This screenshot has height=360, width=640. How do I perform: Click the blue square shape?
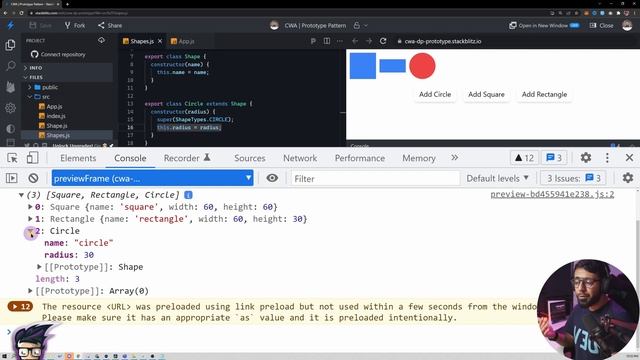tap(362, 66)
